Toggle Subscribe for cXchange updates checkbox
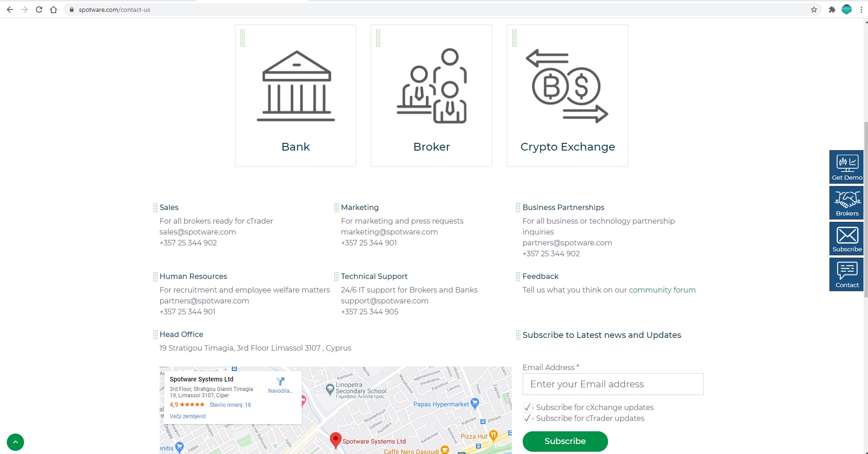Screen dimensions: 868x454 527,407
